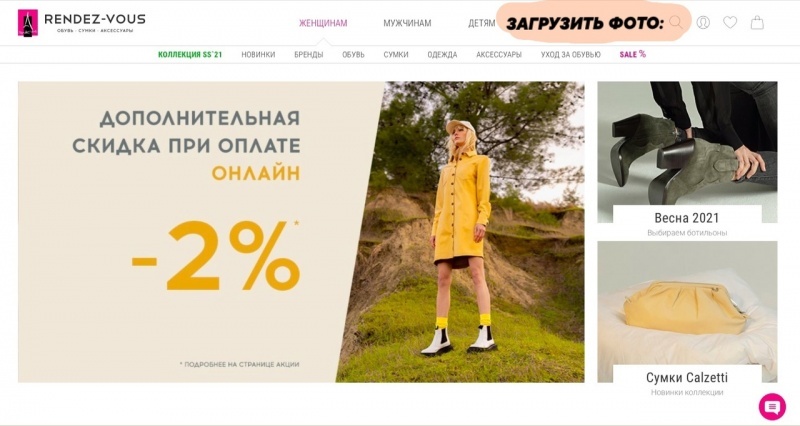
Task: Select the Женщинам section tab
Action: [x=323, y=23]
